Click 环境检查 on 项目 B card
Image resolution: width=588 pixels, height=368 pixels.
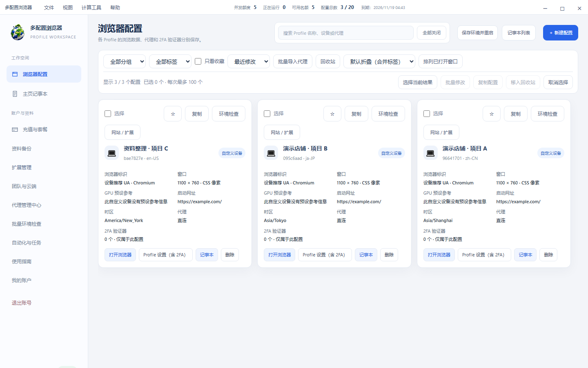(388, 114)
